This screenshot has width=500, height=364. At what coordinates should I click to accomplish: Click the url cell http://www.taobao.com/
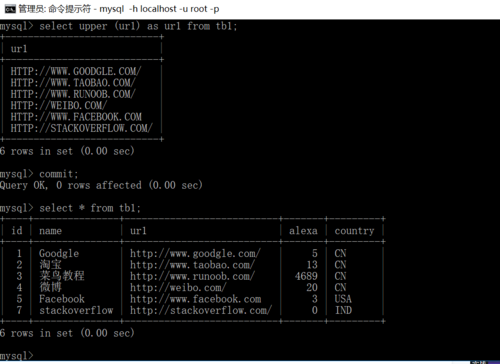pyautogui.click(x=192, y=265)
